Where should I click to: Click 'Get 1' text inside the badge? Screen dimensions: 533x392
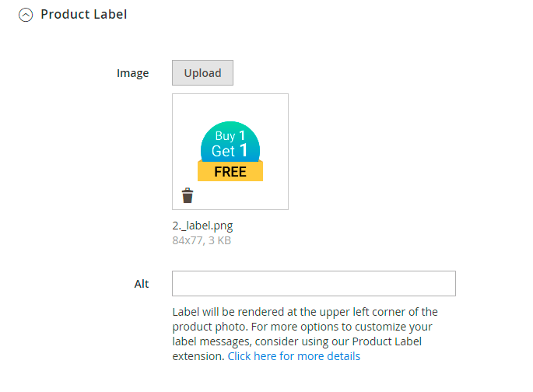point(230,151)
